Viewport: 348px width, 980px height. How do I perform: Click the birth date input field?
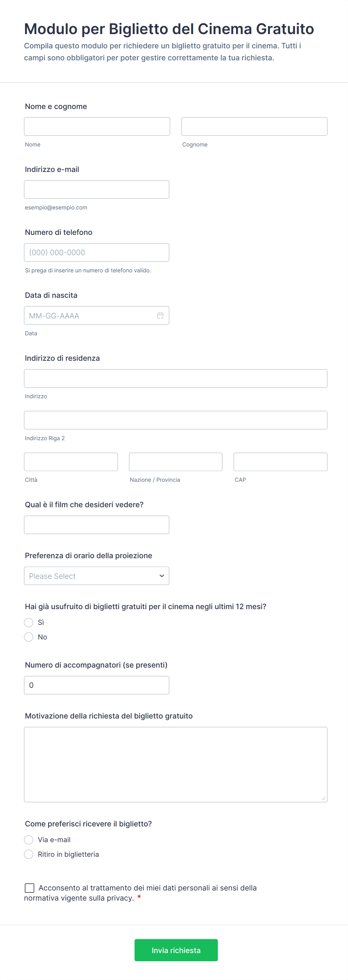coord(89,315)
